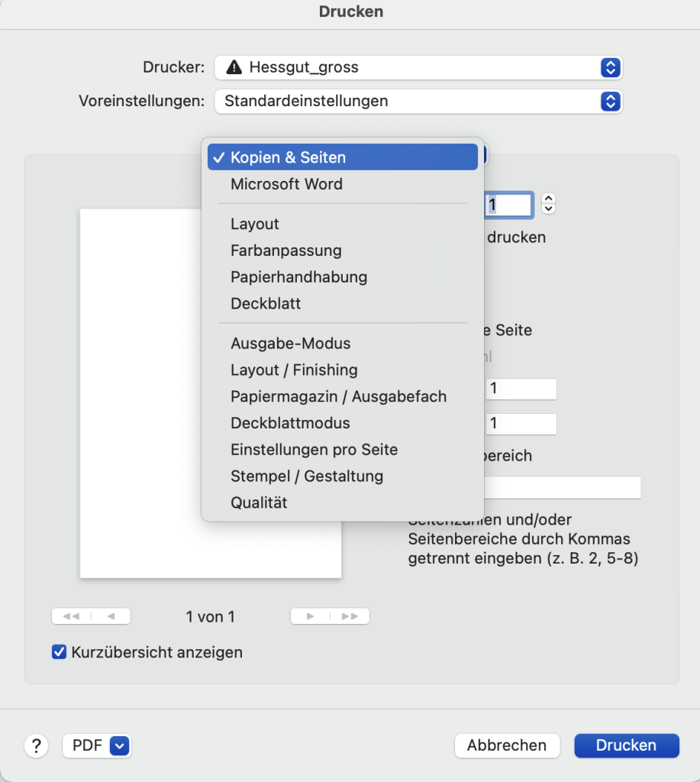Select Ausgabe-Modus menu item
Image resolution: width=700 pixels, height=782 pixels.
coord(291,344)
